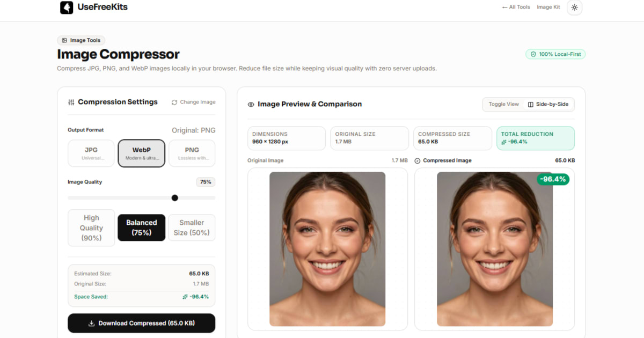The width and height of the screenshot is (644, 338).
Task: Click the 65.0 KB value in Compressed Size card
Action: click(429, 142)
